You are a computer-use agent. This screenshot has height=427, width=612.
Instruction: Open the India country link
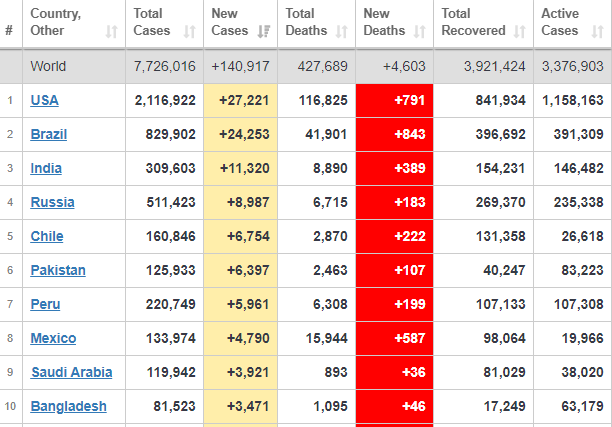(46, 168)
